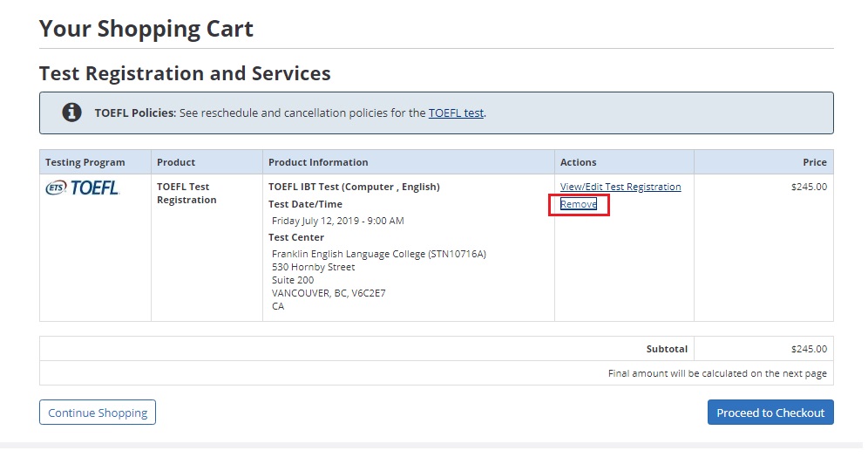This screenshot has width=868, height=464.
Task: Select the $245.00 item price
Action: coord(810,187)
